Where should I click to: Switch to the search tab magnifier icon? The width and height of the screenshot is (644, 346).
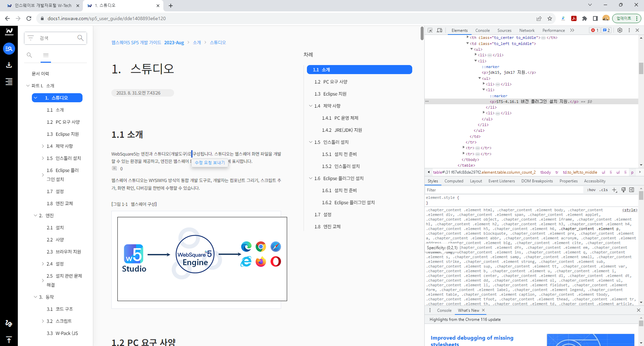(30, 55)
